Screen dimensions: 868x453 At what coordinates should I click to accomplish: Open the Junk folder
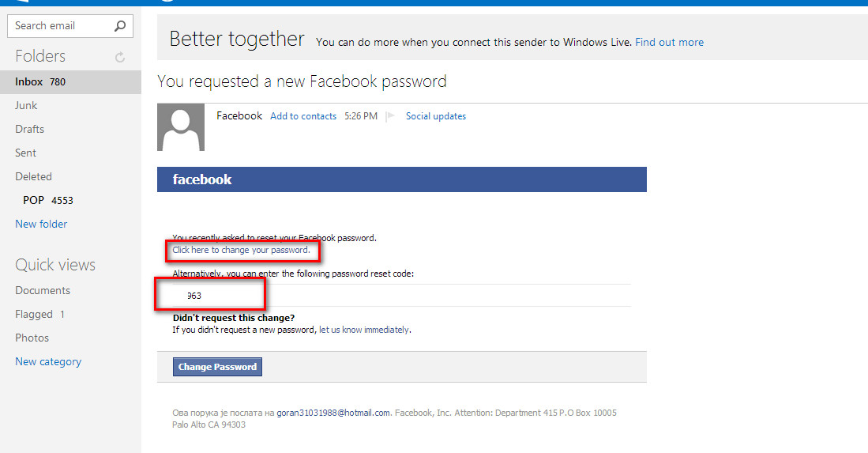[26, 105]
